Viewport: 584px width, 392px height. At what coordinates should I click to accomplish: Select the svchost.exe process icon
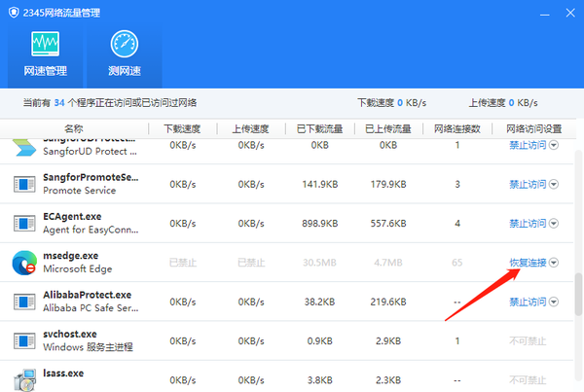[23, 340]
